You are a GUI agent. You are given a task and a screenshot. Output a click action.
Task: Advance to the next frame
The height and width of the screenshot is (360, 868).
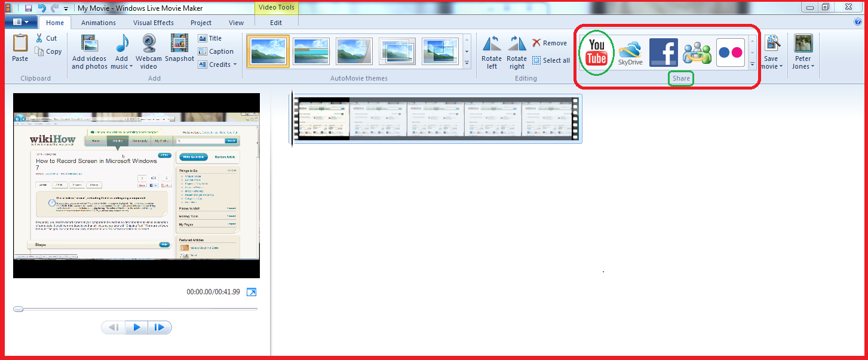pos(160,327)
